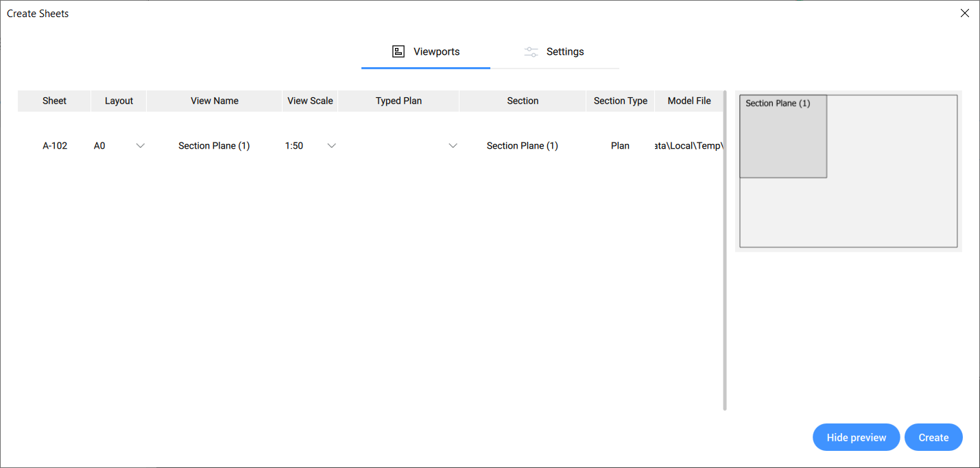Click the Settings sliders icon
The width and height of the screenshot is (980, 468).
pyautogui.click(x=531, y=52)
